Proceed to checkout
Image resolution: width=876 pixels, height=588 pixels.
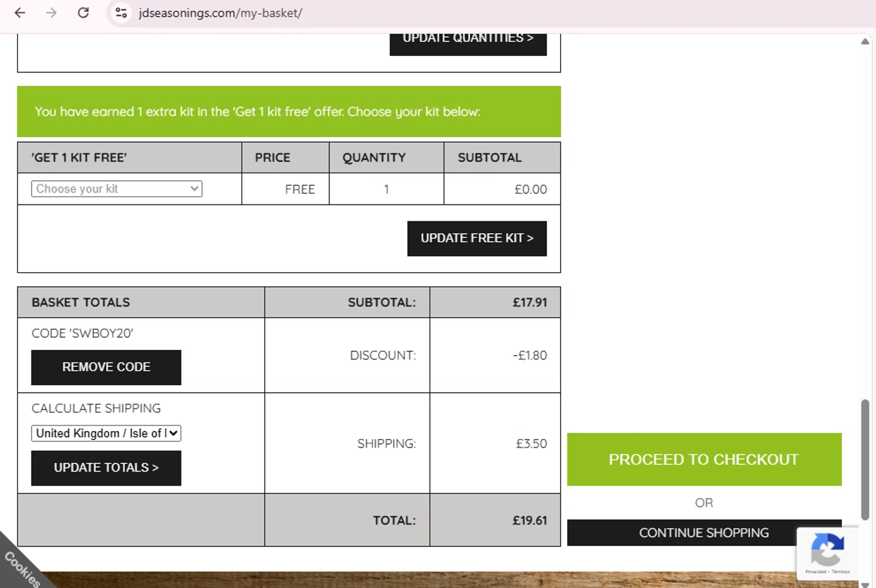(704, 460)
